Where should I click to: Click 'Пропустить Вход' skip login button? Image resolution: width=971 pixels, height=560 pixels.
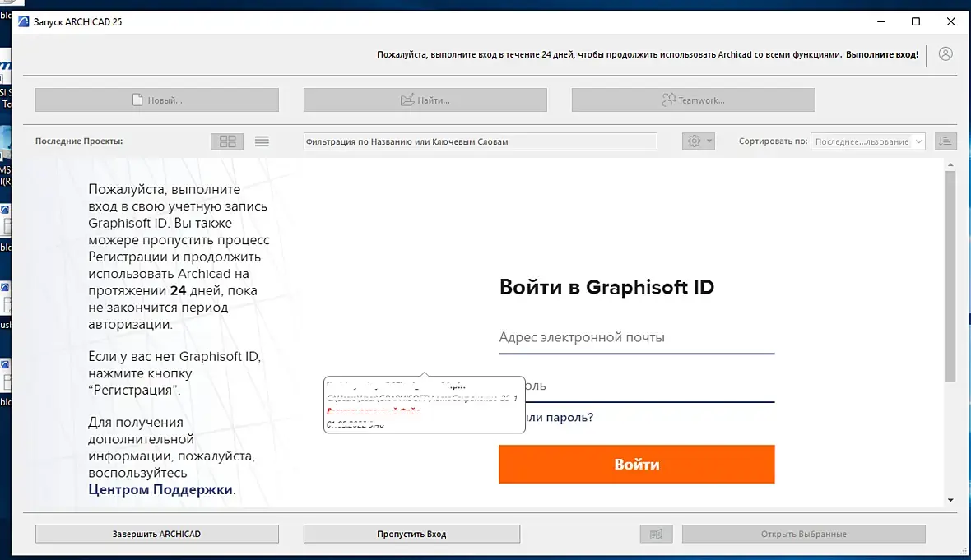(x=411, y=534)
